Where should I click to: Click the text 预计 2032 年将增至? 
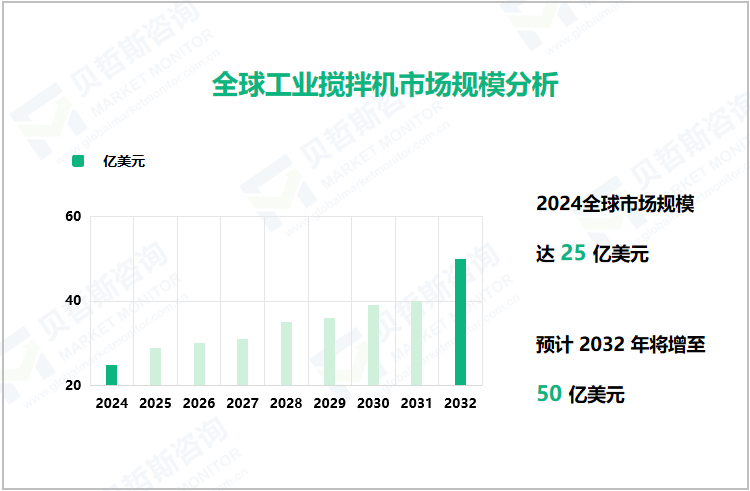(621, 345)
